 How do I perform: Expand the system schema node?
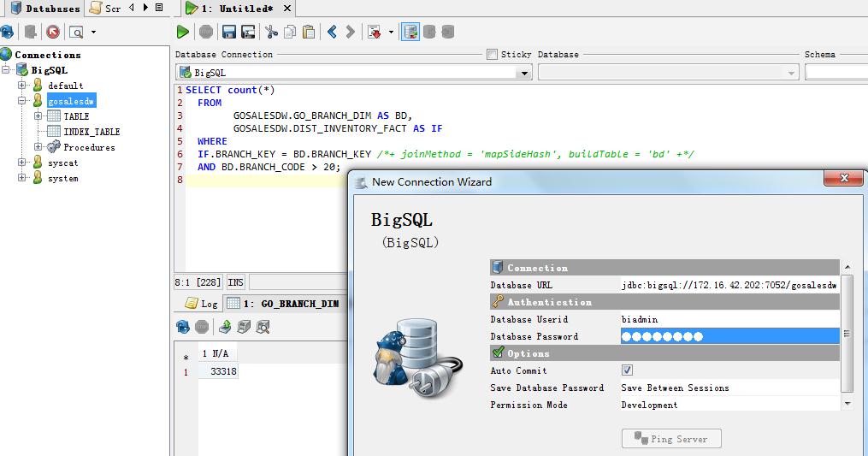(x=21, y=178)
